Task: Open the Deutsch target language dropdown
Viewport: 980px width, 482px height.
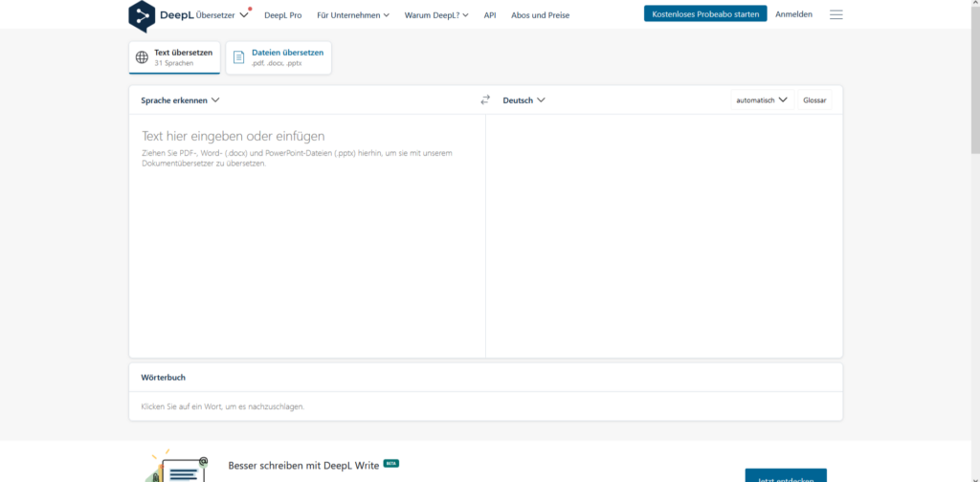Action: [x=523, y=99]
